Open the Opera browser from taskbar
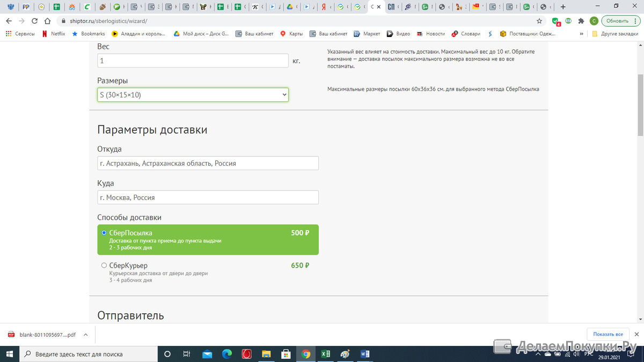Screen dimensions: 644x362 247,354
